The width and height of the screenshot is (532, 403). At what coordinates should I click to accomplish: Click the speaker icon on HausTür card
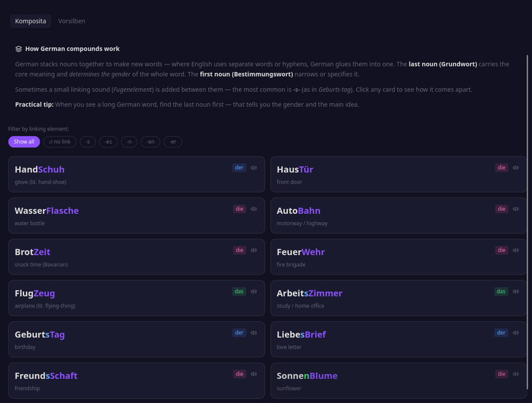515,168
